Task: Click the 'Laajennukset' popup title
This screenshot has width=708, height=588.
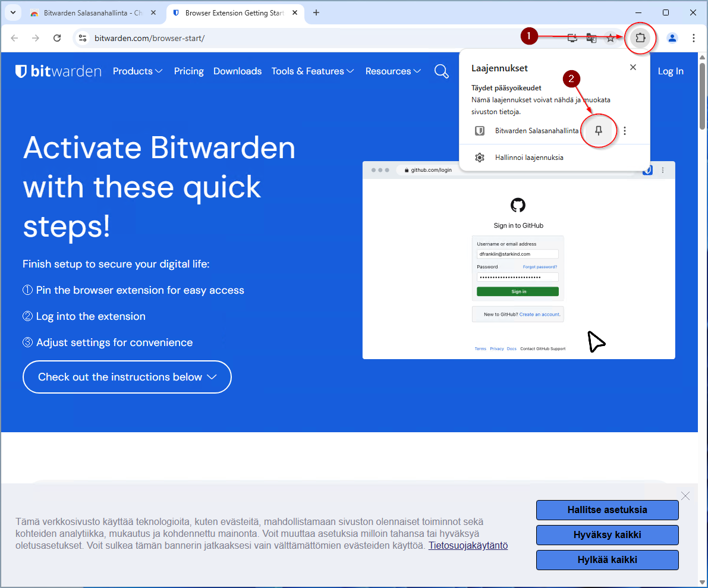Action: click(x=499, y=68)
